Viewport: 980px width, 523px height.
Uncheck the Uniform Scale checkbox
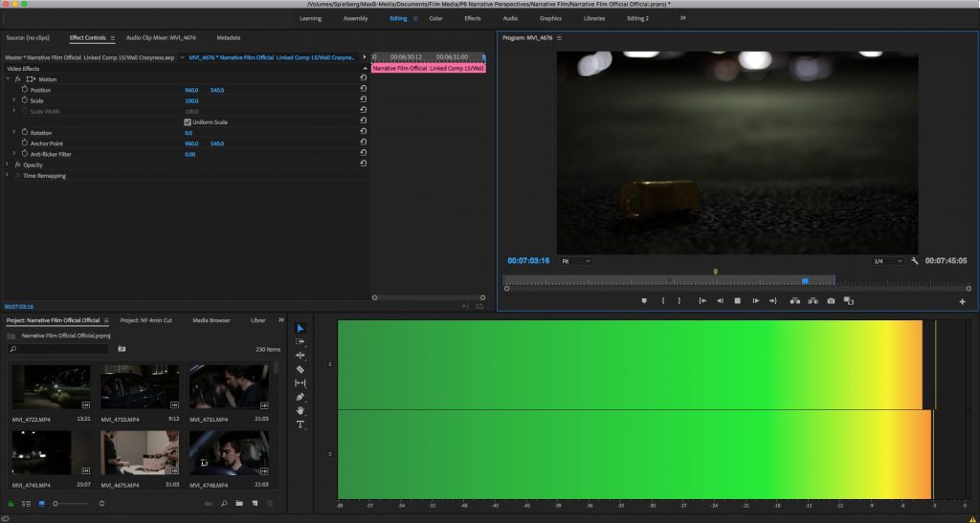click(188, 122)
